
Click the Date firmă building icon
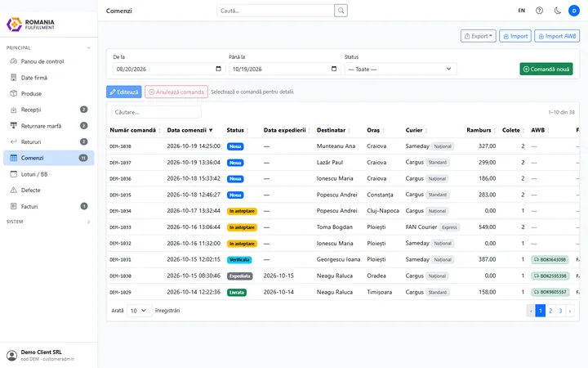[14, 78]
